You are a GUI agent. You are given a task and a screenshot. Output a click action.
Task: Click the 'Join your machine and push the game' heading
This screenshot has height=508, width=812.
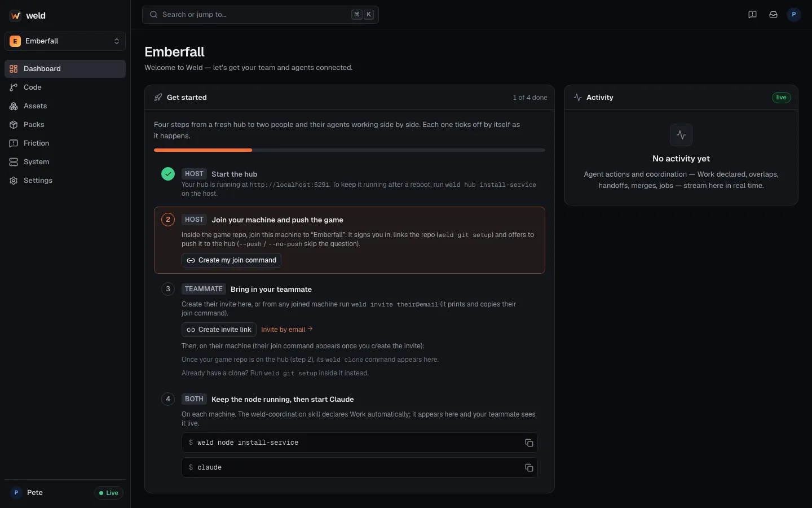pos(277,220)
